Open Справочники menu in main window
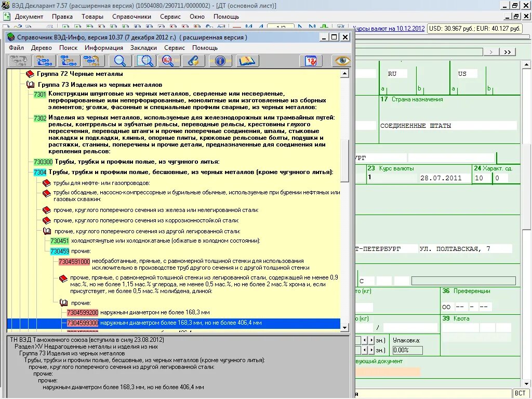The width and height of the screenshot is (532, 399). coord(131,17)
